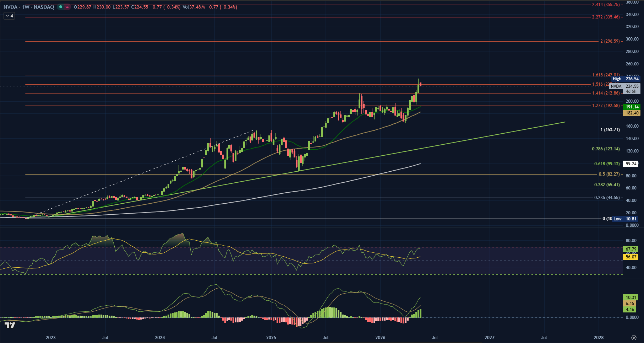Open chart settings gear icon
Image resolution: width=644 pixels, height=343 pixels.
pyautogui.click(x=634, y=337)
